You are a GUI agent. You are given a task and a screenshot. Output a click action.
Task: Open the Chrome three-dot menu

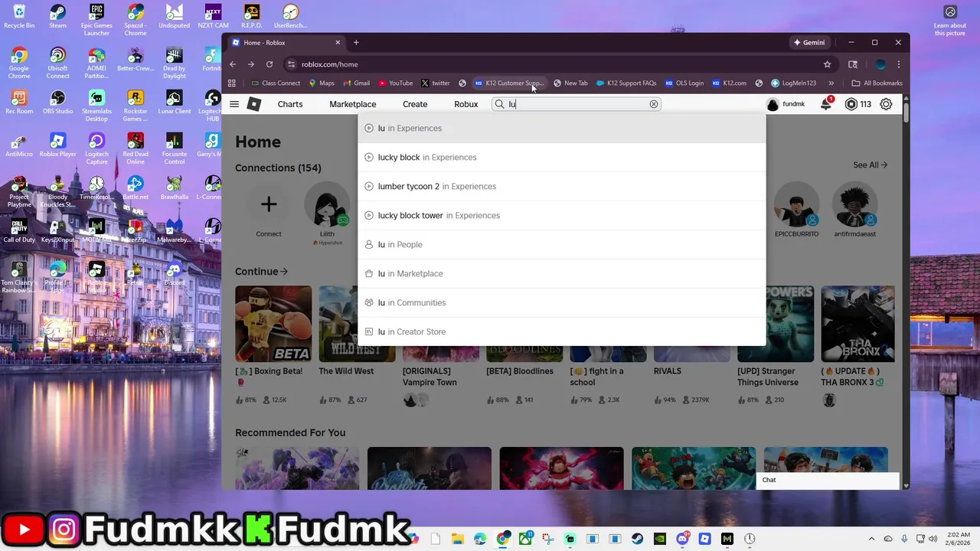899,64
